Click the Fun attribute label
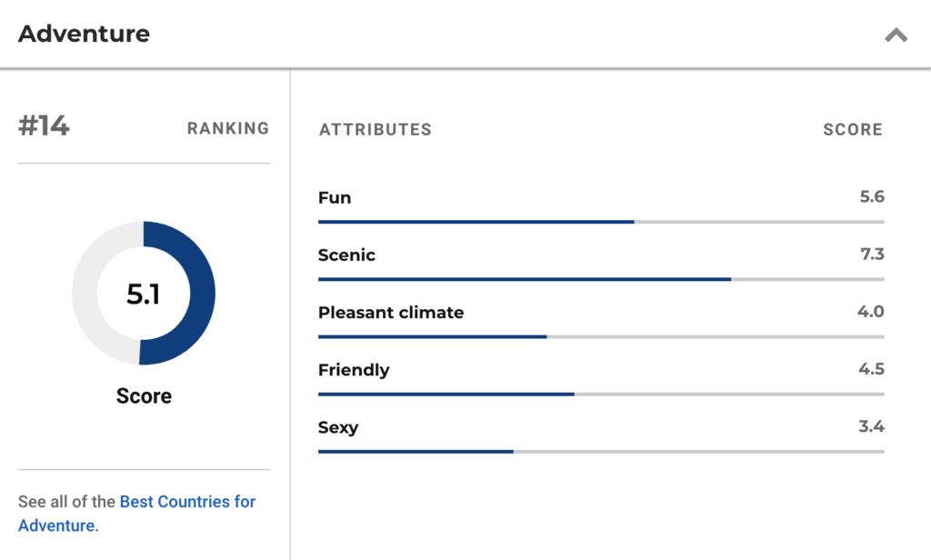 click(x=335, y=198)
